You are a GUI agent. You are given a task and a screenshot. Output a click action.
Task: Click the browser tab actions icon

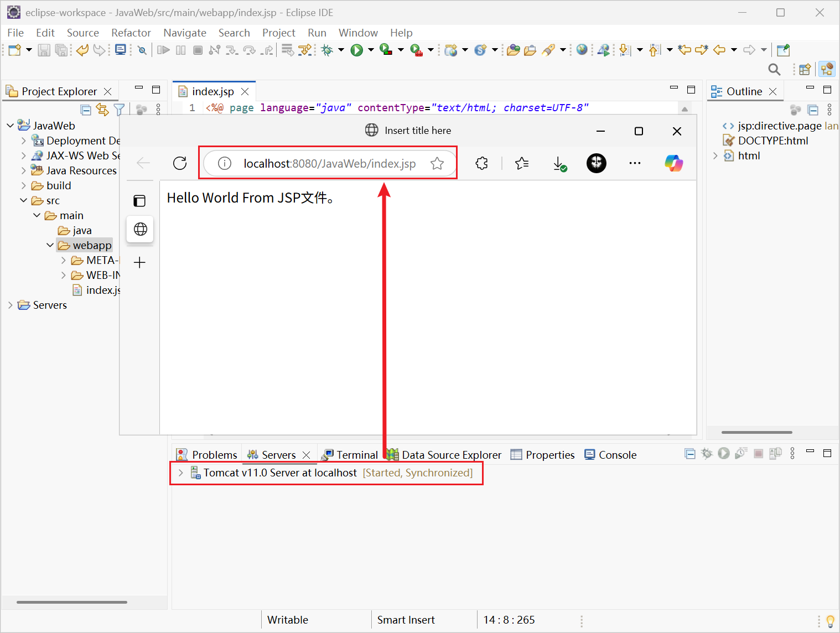click(139, 201)
